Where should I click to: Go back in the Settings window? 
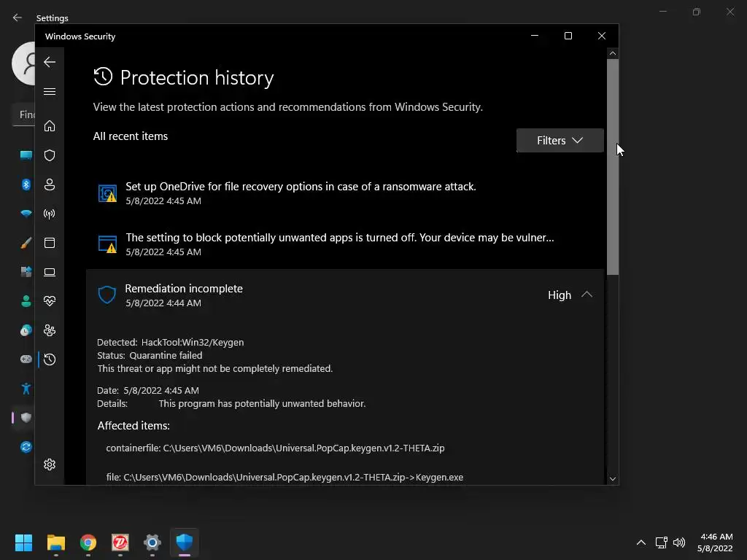click(x=18, y=17)
